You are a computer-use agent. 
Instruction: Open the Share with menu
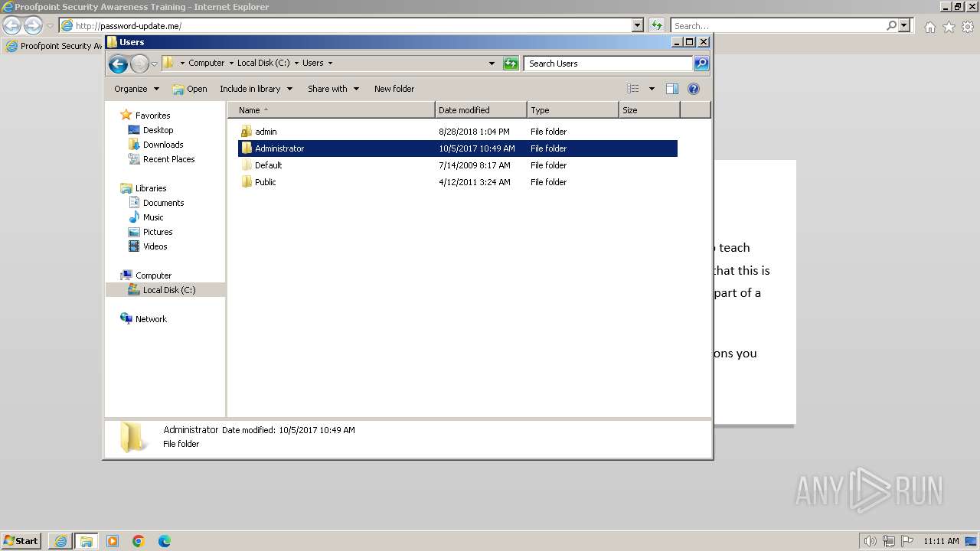[333, 89]
